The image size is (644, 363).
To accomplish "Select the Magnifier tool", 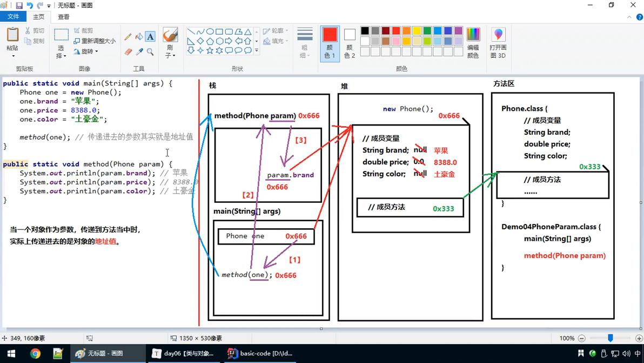I will point(150,52).
